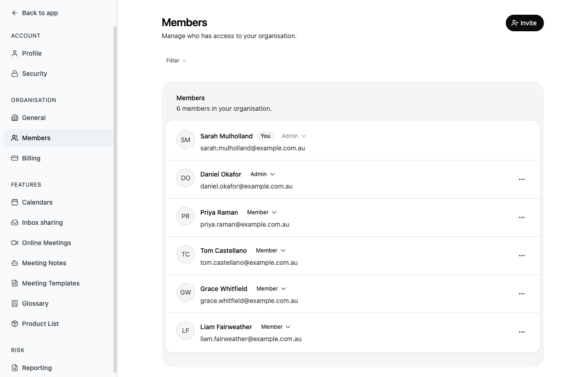Screen dimensions: 588x377
Task: Click the Invite button
Action: click(x=525, y=23)
